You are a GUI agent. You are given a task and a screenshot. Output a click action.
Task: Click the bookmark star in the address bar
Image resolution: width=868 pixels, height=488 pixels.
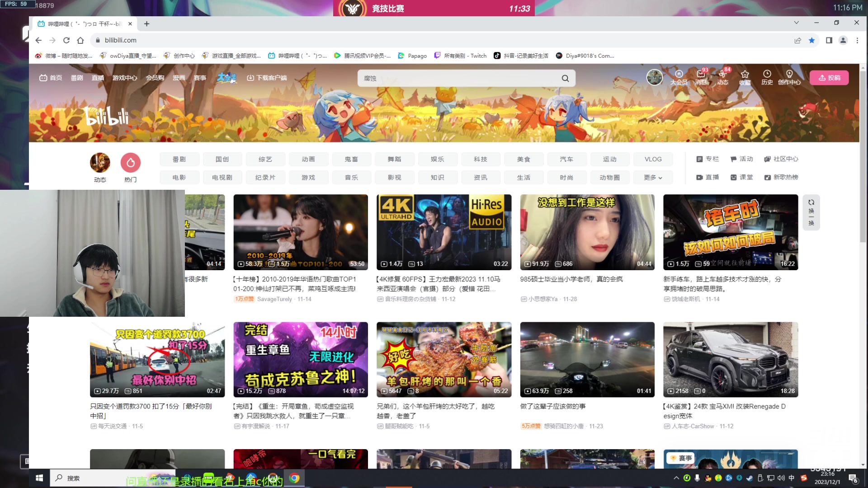click(x=811, y=40)
